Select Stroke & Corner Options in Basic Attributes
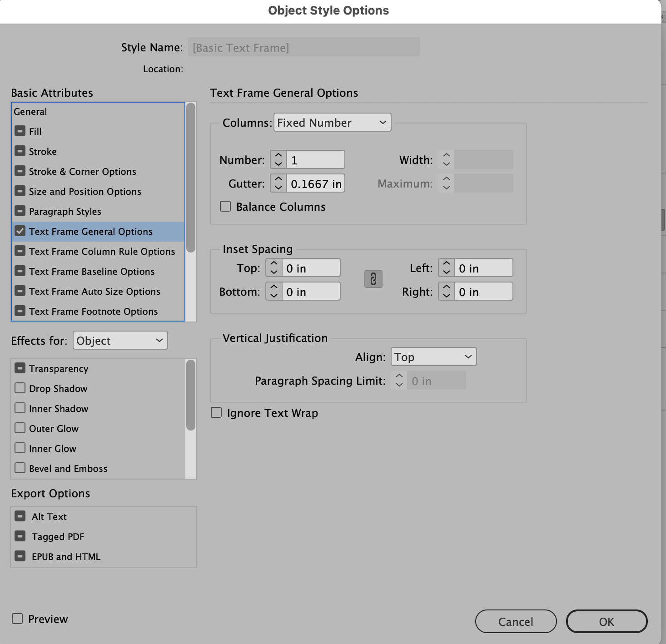This screenshot has width=666, height=644. coord(82,171)
